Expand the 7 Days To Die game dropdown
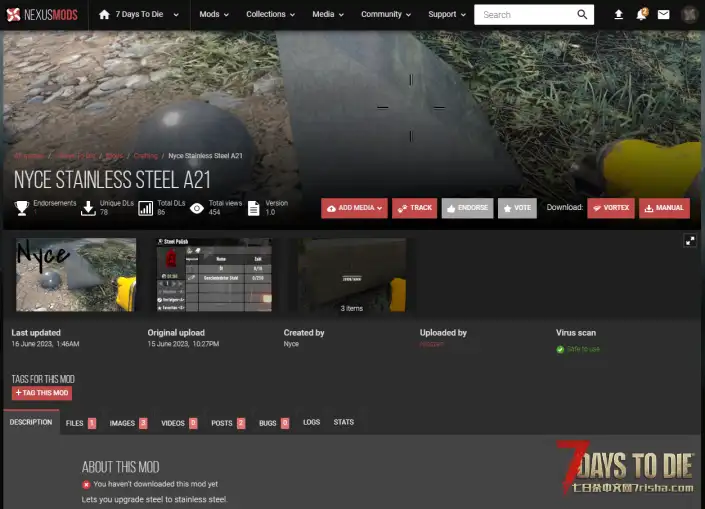This screenshot has height=509, width=705. pyautogui.click(x=176, y=15)
